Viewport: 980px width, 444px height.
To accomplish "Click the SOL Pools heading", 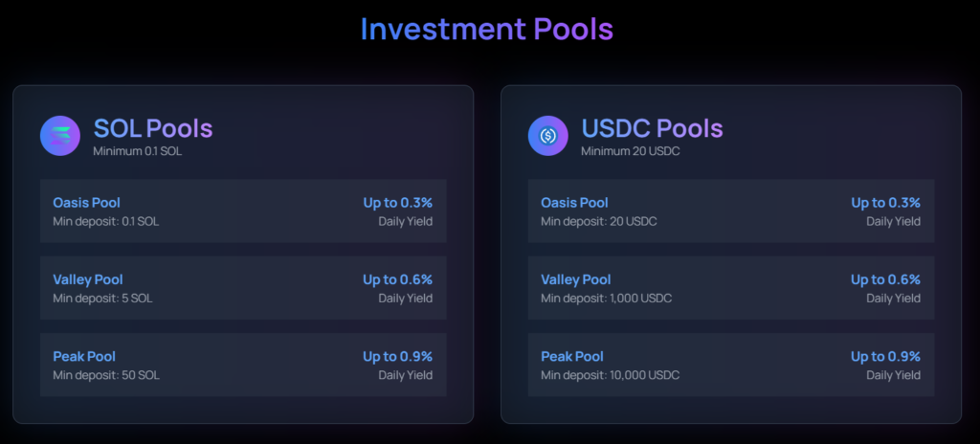I will (153, 128).
